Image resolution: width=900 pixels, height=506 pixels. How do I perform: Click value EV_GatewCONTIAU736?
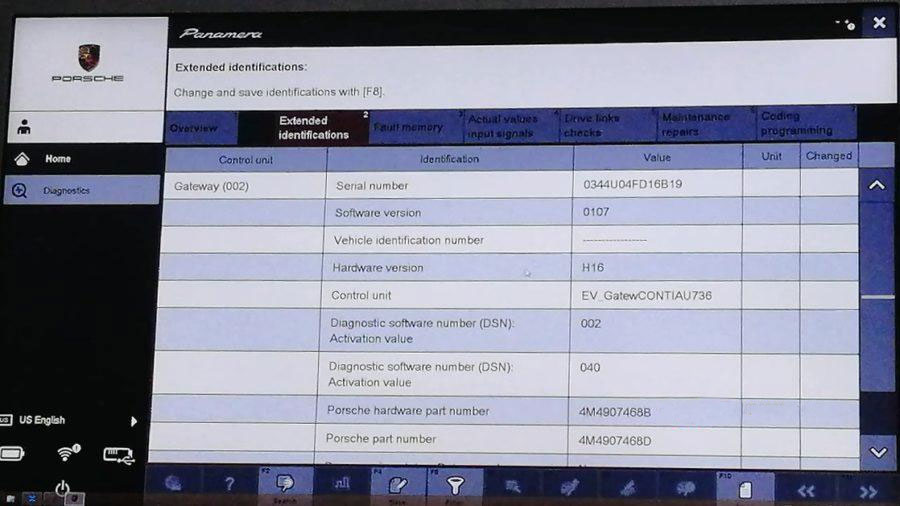pyautogui.click(x=646, y=295)
